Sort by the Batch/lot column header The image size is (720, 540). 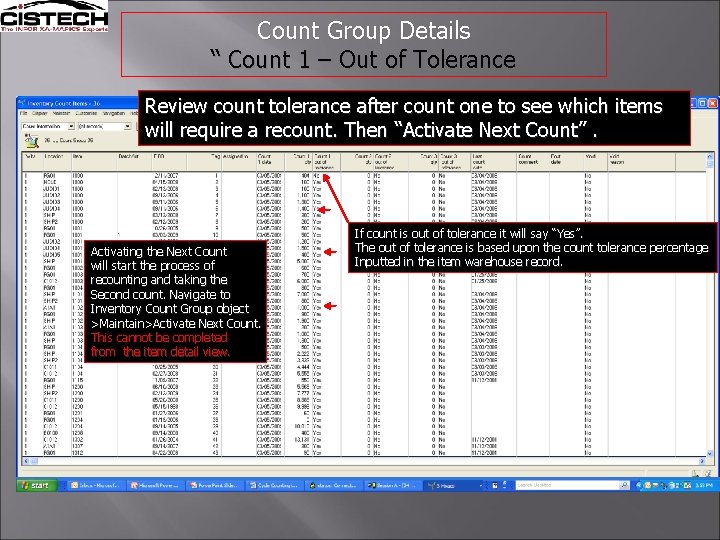(x=135, y=162)
